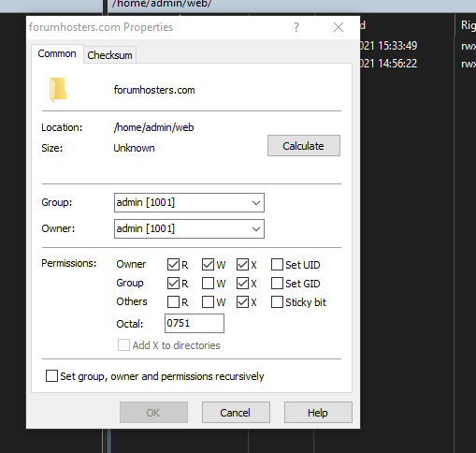Click the question mark help icon in title bar
This screenshot has width=476, height=453.
(296, 27)
